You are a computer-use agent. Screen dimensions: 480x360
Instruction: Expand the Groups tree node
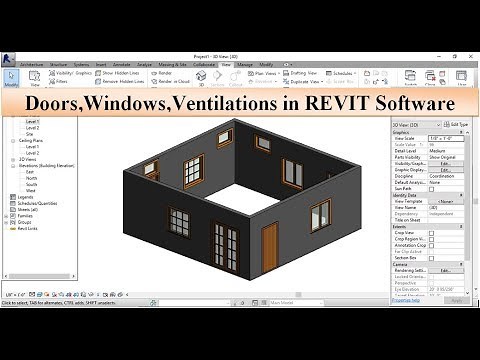pos(6,222)
